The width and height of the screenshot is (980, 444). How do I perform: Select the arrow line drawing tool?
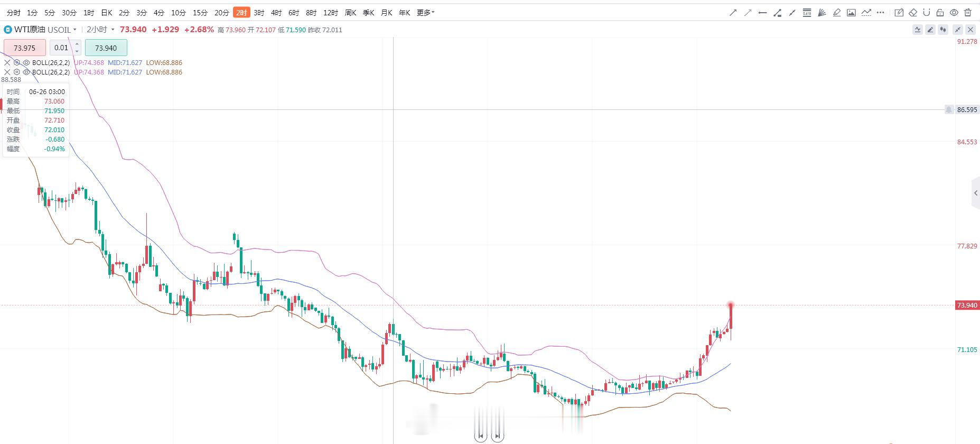(733, 13)
